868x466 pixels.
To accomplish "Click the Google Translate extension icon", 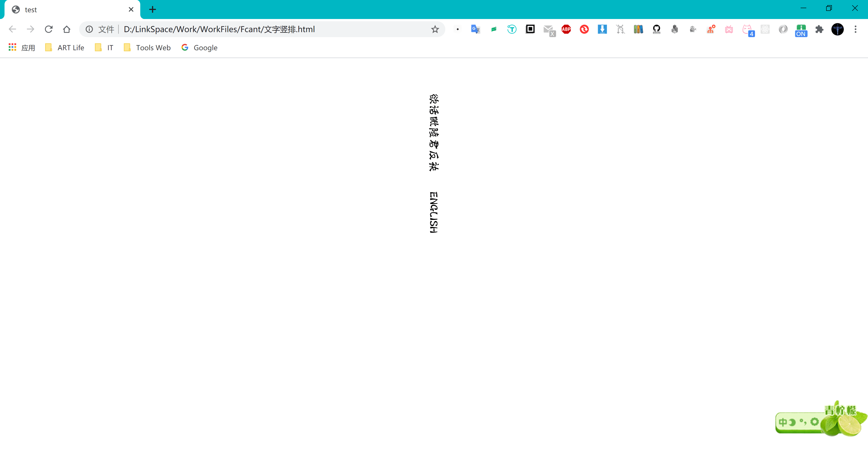I will (475, 29).
